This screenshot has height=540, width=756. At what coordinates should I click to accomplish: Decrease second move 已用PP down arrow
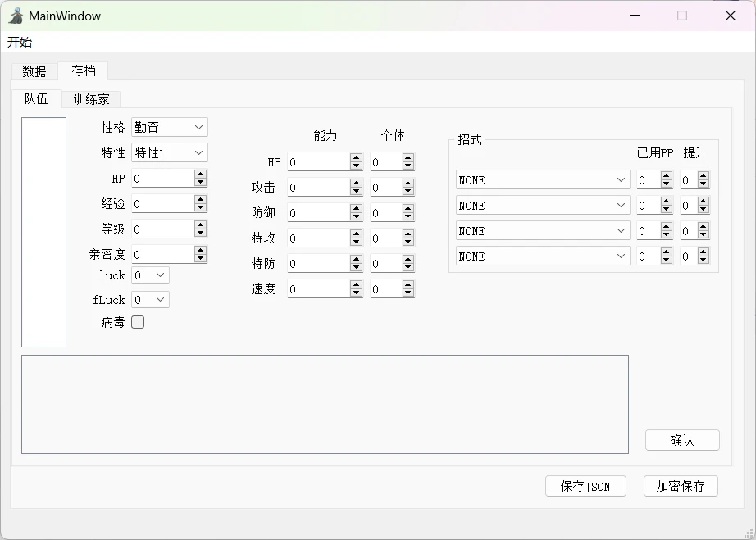pyautogui.click(x=667, y=210)
